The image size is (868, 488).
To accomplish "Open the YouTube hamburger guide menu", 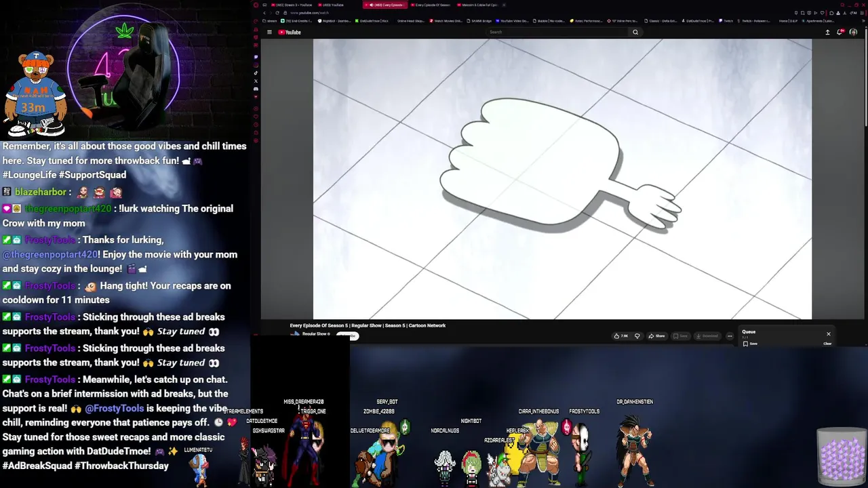I will (269, 32).
